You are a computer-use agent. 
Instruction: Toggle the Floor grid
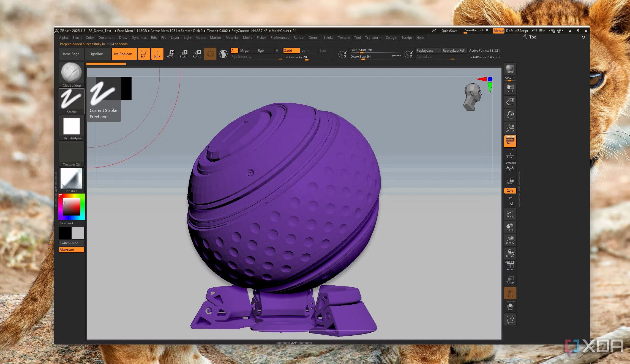point(510,155)
